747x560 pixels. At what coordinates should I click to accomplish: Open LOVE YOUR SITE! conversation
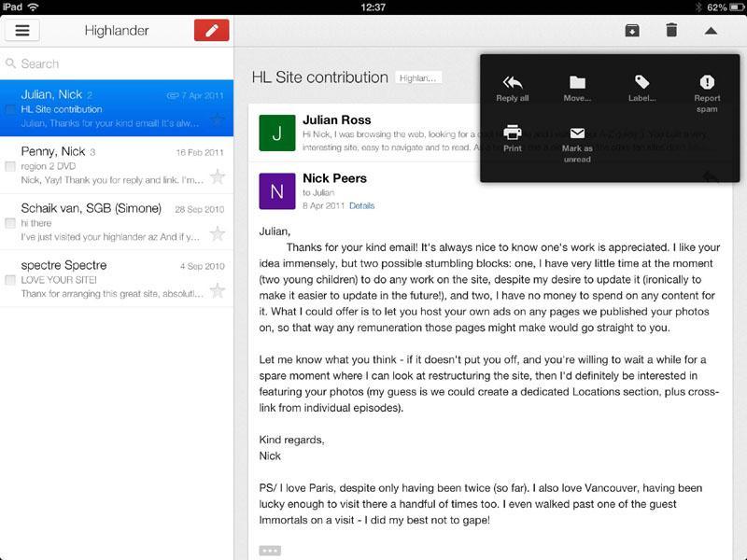(x=117, y=278)
